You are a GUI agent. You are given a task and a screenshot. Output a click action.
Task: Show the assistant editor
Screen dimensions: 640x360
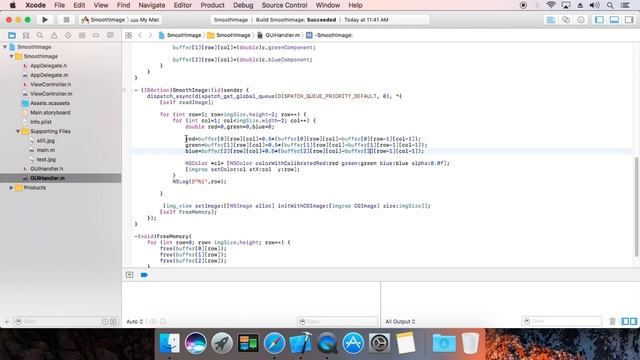(x=566, y=20)
